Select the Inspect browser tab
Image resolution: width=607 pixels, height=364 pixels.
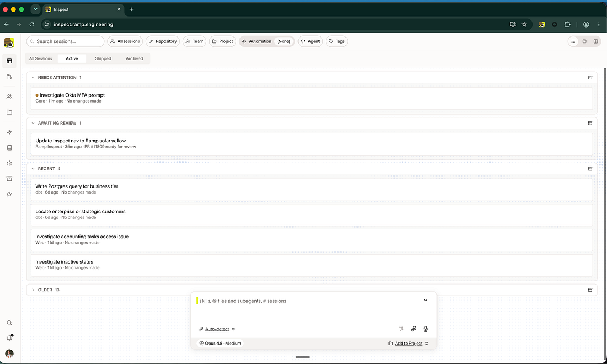[x=83, y=9]
